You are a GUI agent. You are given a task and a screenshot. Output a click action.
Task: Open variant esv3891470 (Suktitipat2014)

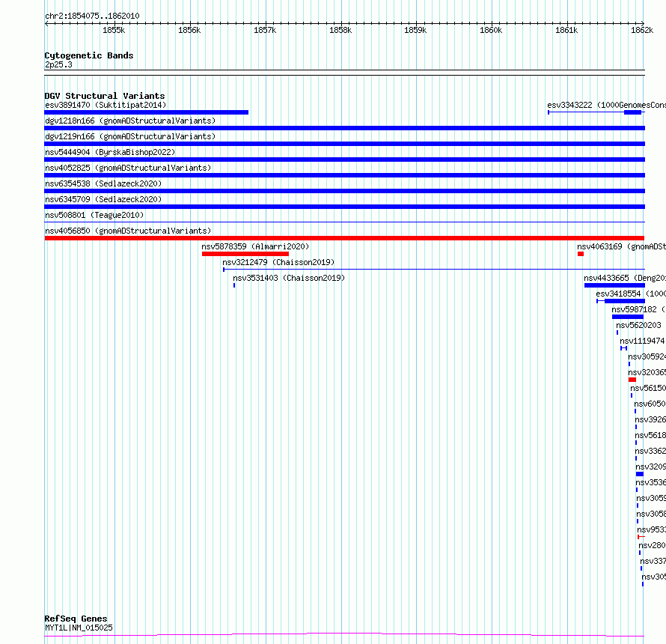(106, 105)
